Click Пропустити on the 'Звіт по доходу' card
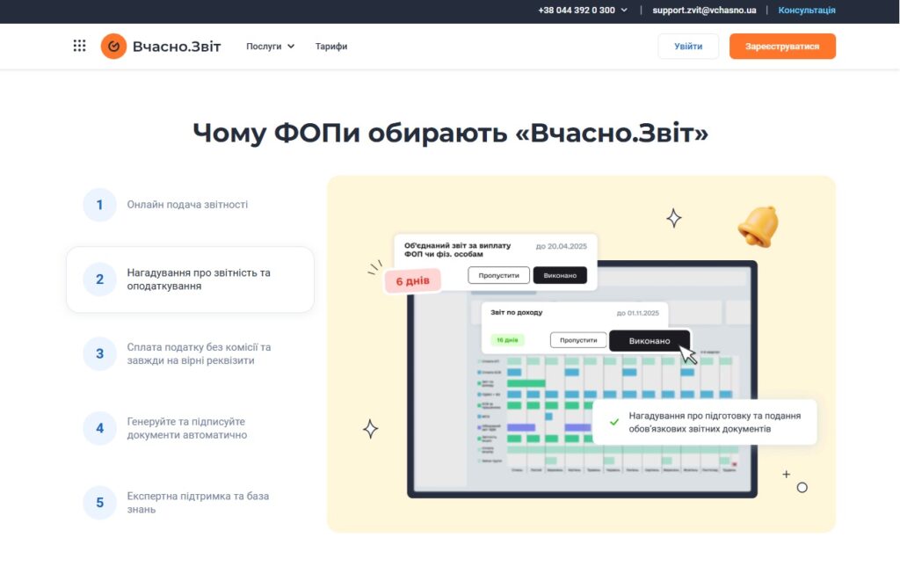This screenshot has height=588, width=900. pyautogui.click(x=578, y=338)
